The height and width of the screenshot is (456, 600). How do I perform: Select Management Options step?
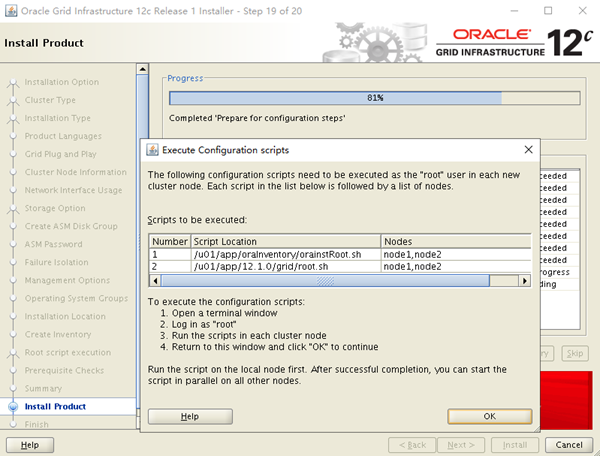(x=67, y=280)
